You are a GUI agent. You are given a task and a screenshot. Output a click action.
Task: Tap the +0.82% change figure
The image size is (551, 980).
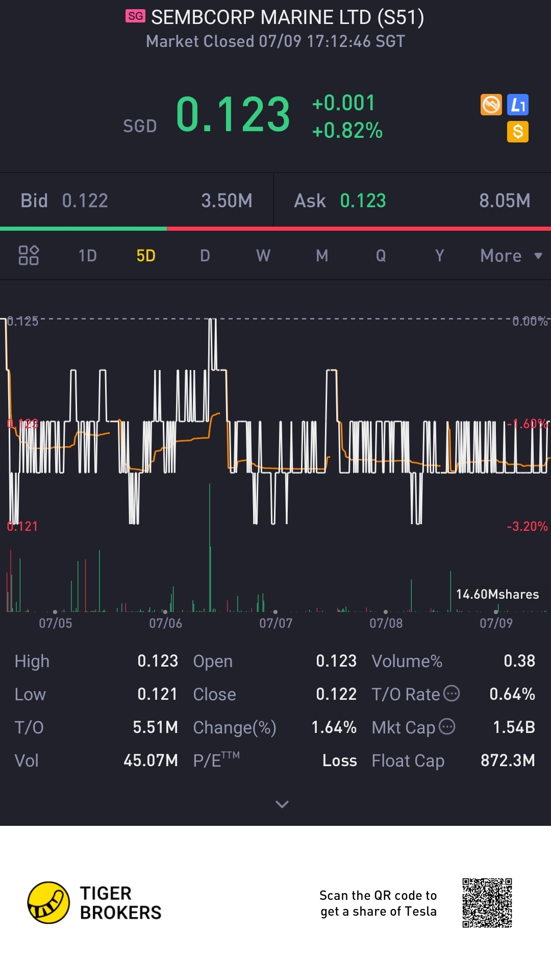click(x=347, y=131)
